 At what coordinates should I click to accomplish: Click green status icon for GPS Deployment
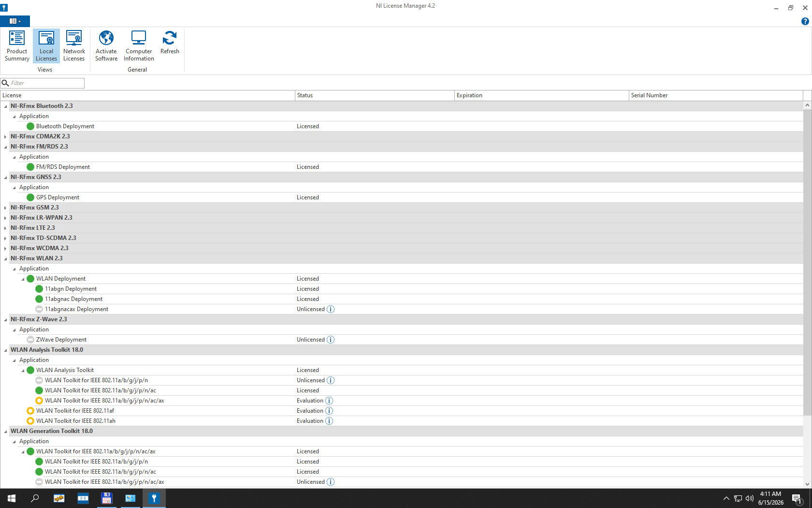coord(30,197)
